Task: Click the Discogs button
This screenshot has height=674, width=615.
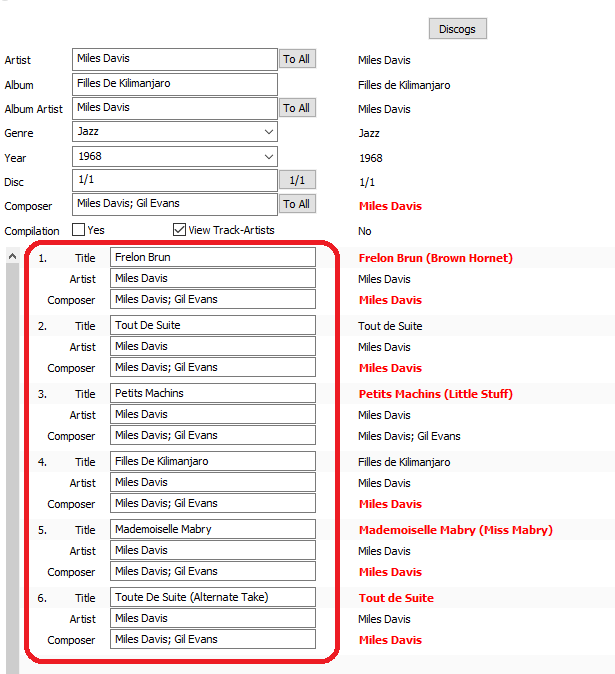Action: click(x=457, y=29)
